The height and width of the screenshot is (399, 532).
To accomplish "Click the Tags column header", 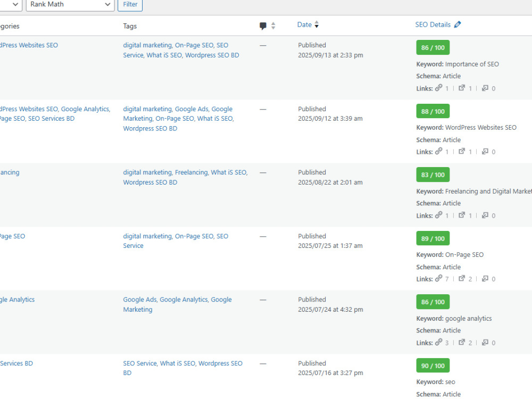I will pyautogui.click(x=130, y=26).
